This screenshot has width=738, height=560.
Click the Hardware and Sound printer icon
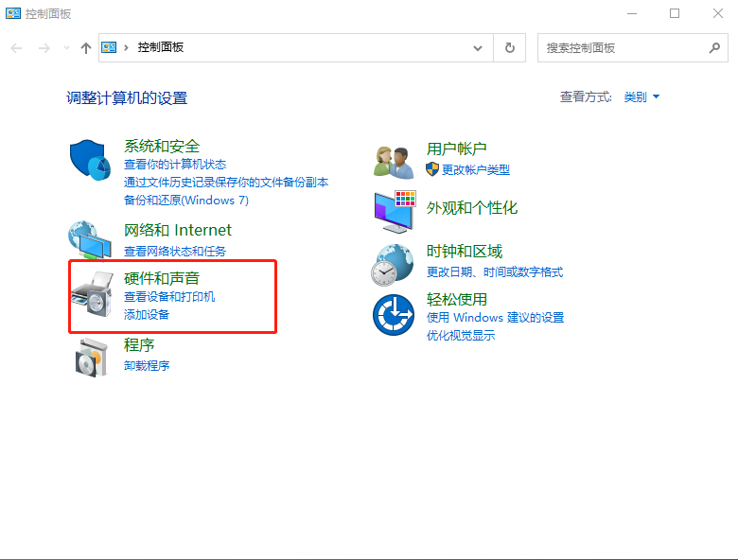click(x=93, y=294)
